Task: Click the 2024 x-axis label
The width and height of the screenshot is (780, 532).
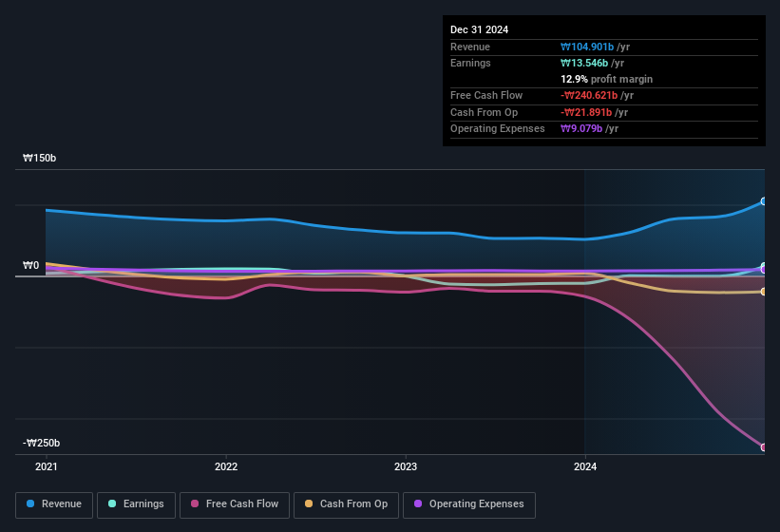Action: click(585, 466)
